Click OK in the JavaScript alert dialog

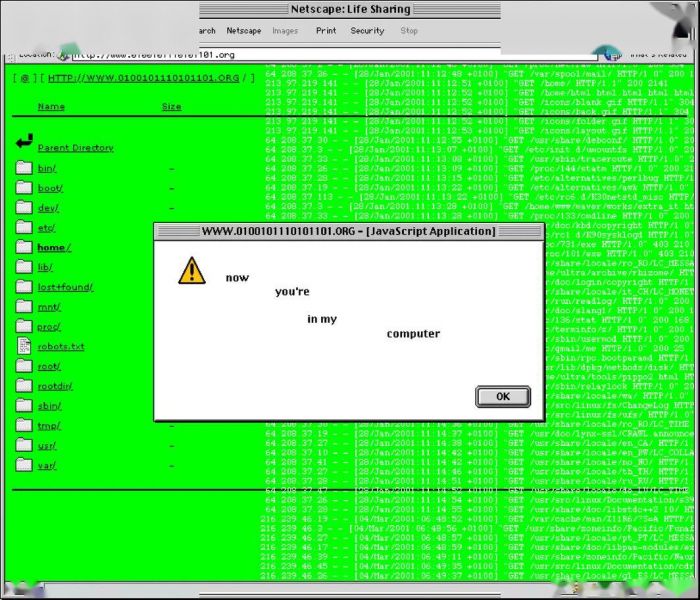[503, 396]
